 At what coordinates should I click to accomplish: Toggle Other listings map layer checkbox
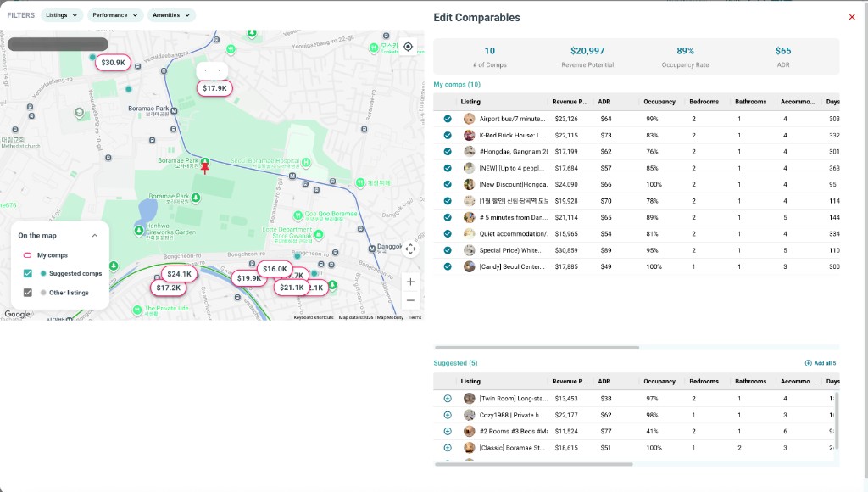pyautogui.click(x=28, y=293)
